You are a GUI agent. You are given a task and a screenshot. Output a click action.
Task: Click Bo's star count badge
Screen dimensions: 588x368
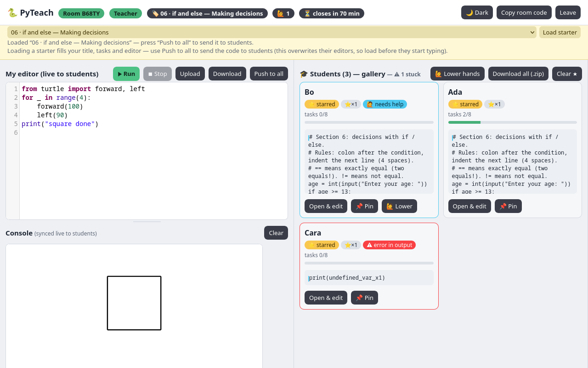351,104
